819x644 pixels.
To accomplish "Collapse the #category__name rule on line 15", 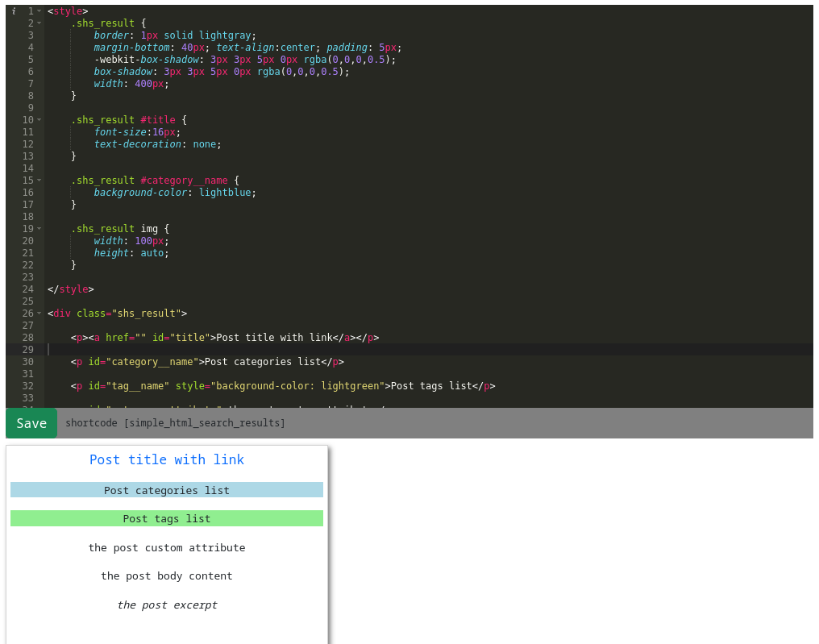I will (39, 180).
